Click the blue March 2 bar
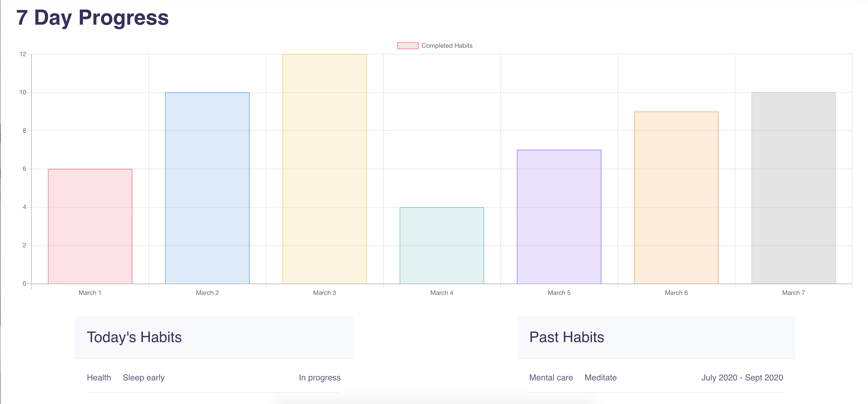Viewport: 868px width, 404px height. (207, 188)
